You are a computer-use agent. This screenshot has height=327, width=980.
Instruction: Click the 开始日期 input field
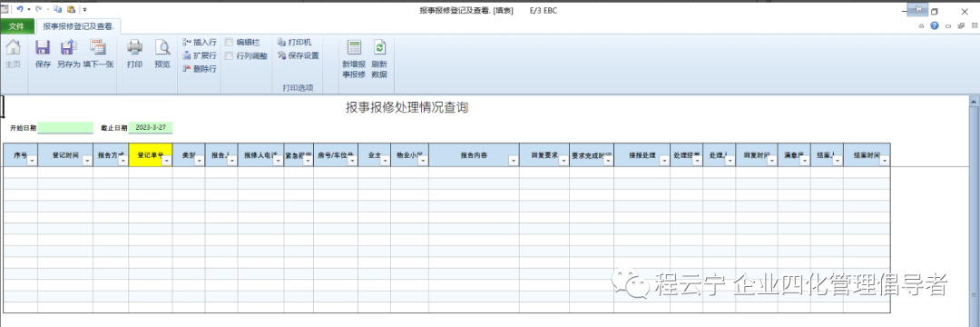click(65, 127)
